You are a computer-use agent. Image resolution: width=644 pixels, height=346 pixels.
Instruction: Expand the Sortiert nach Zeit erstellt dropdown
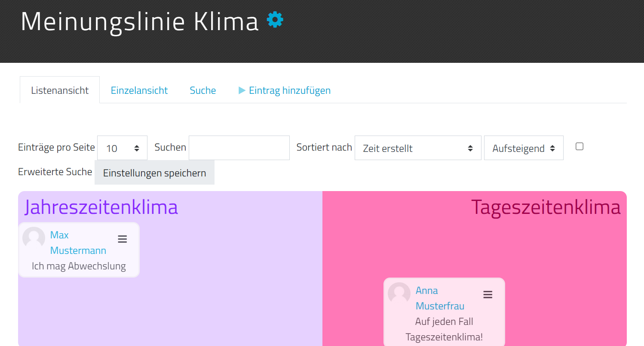417,148
